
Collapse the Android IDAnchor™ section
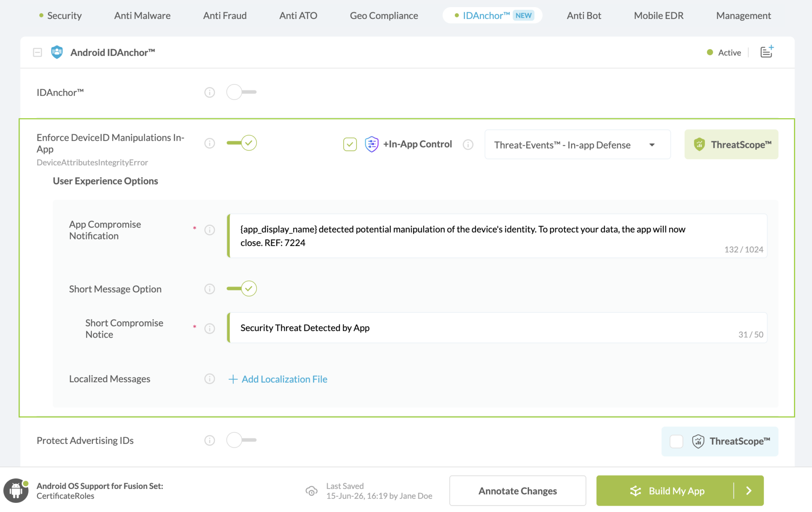tap(37, 52)
